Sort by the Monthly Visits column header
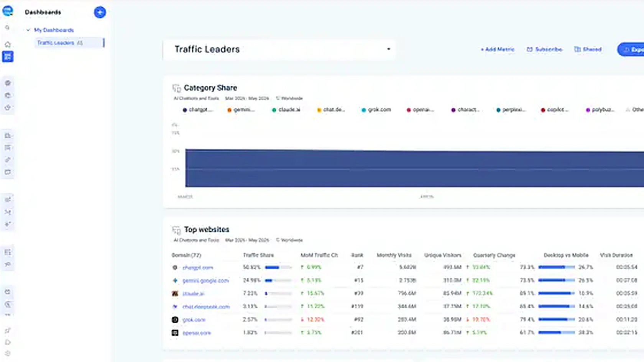 (394, 255)
